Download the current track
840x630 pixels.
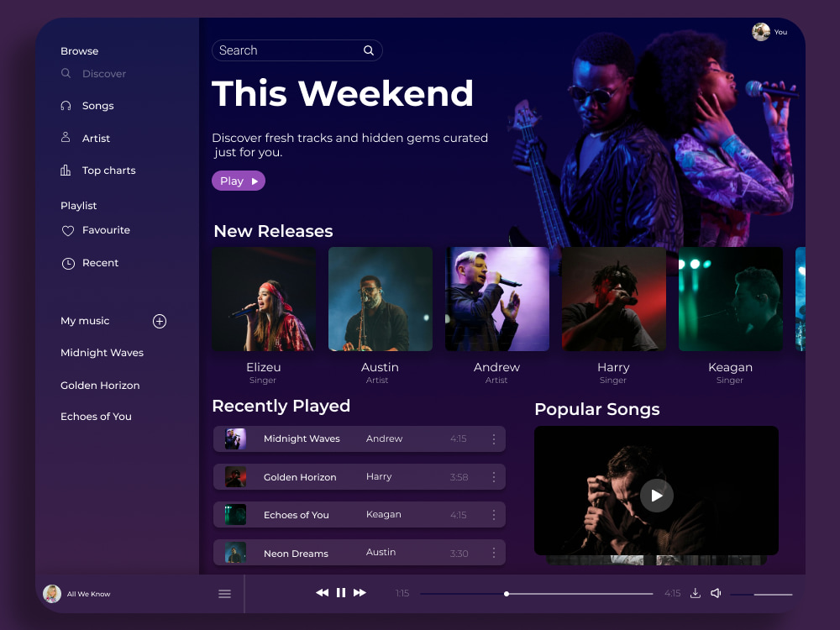(696, 593)
